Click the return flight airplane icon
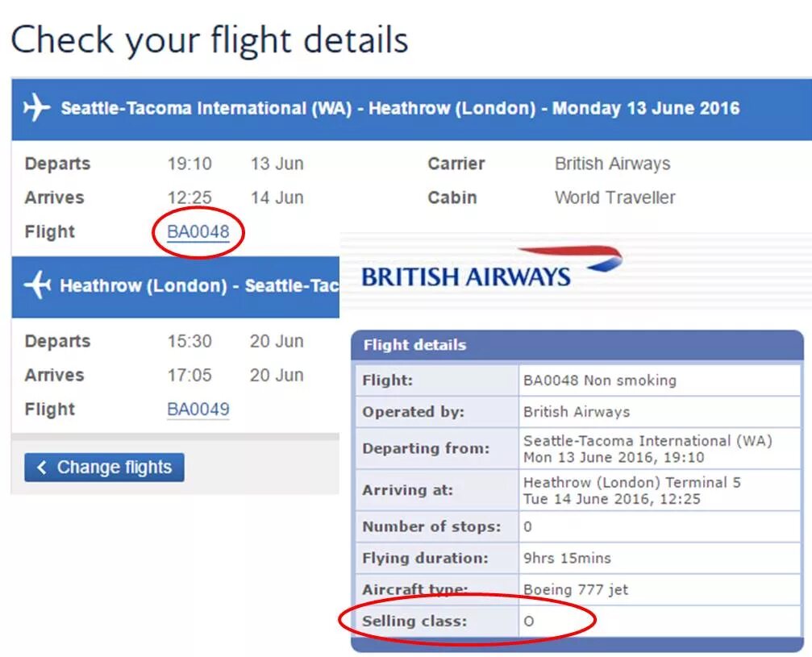Viewport: 812px width, 657px height. click(37, 285)
